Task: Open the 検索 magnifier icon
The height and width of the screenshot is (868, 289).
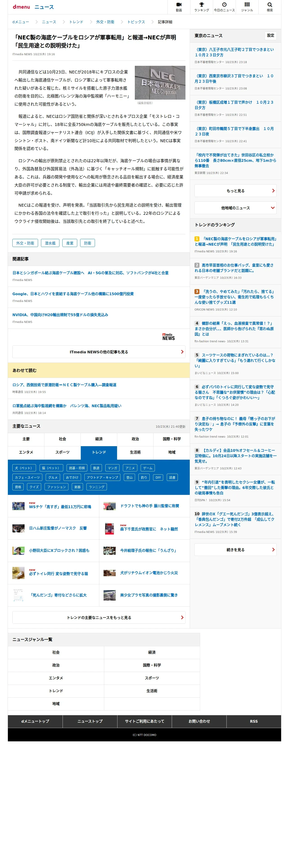Action: tap(270, 7)
